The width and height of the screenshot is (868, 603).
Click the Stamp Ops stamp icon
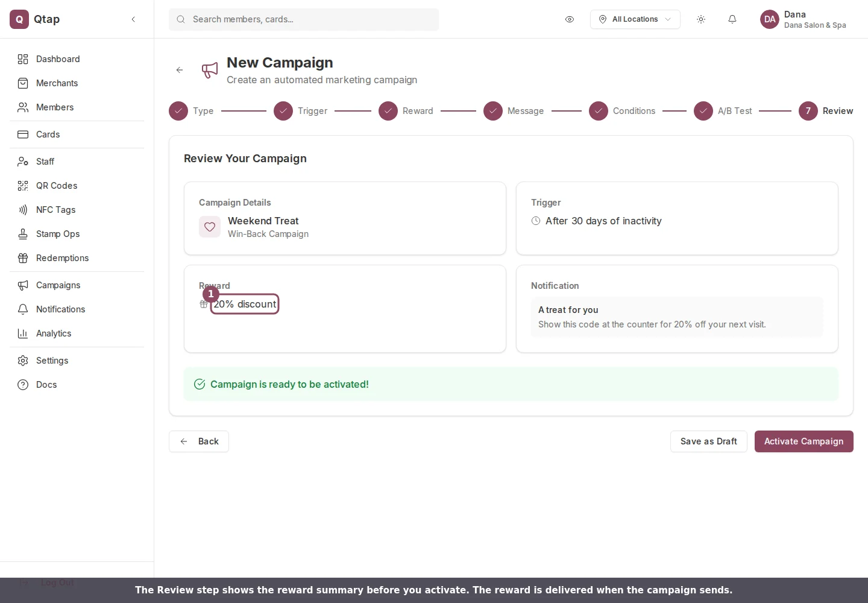(23, 234)
